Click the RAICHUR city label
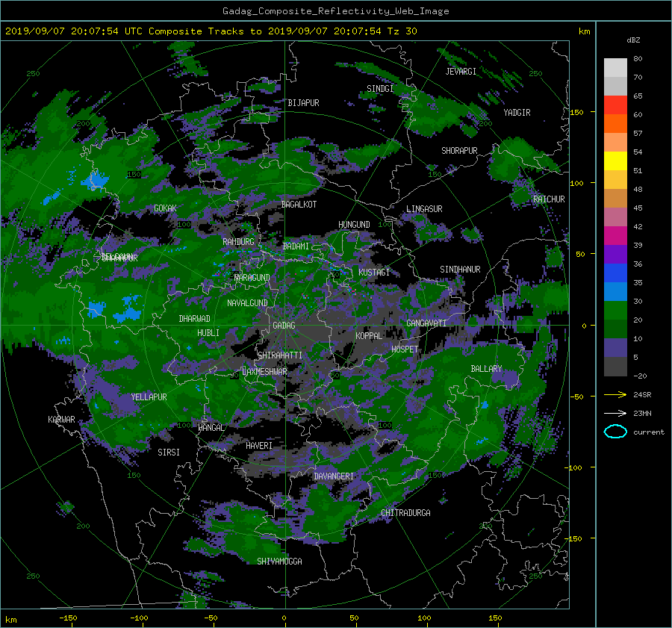Screen dimensions: 672x628 pos(549,199)
